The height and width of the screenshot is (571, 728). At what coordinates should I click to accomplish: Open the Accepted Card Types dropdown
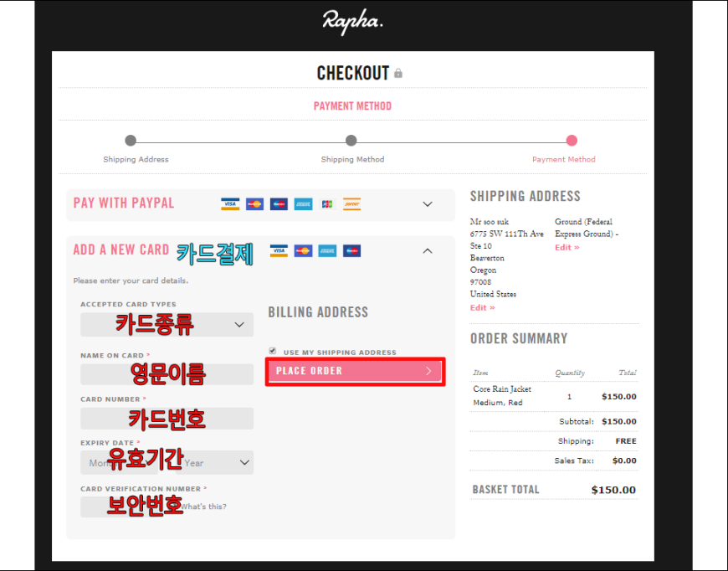[x=167, y=324]
